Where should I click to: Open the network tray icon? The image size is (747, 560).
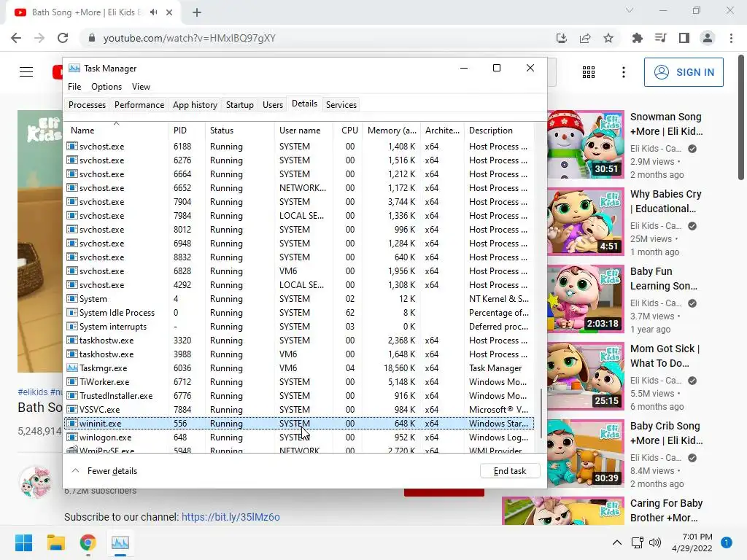pos(637,542)
